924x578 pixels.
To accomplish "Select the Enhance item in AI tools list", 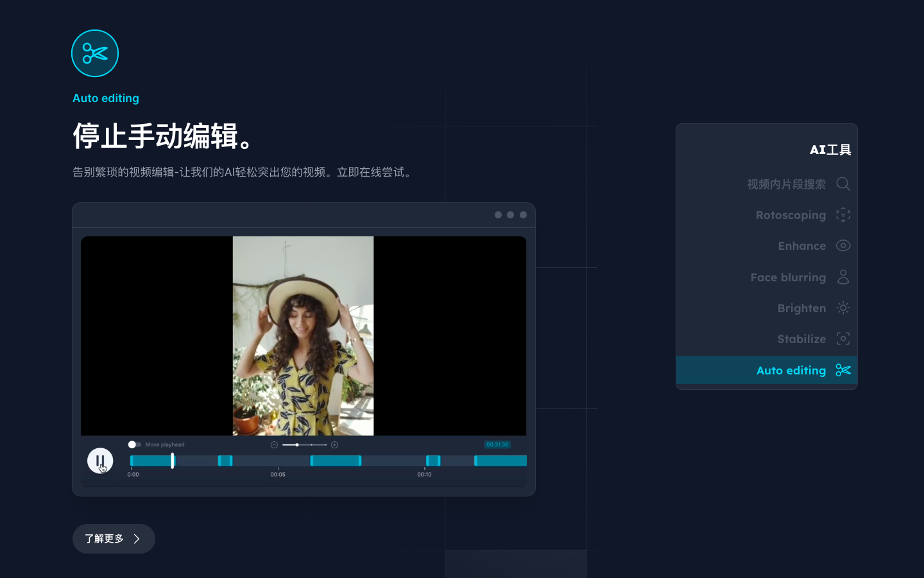I will coord(801,245).
